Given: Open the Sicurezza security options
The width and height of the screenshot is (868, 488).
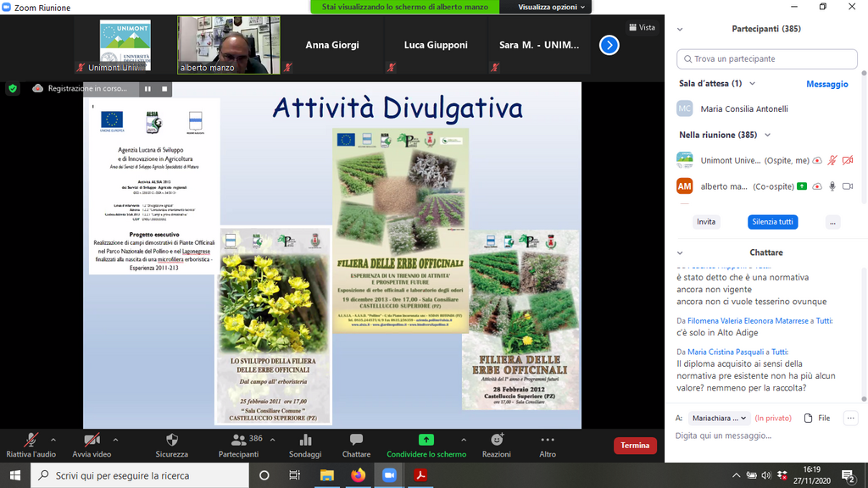Looking at the screenshot, I should (x=171, y=445).
